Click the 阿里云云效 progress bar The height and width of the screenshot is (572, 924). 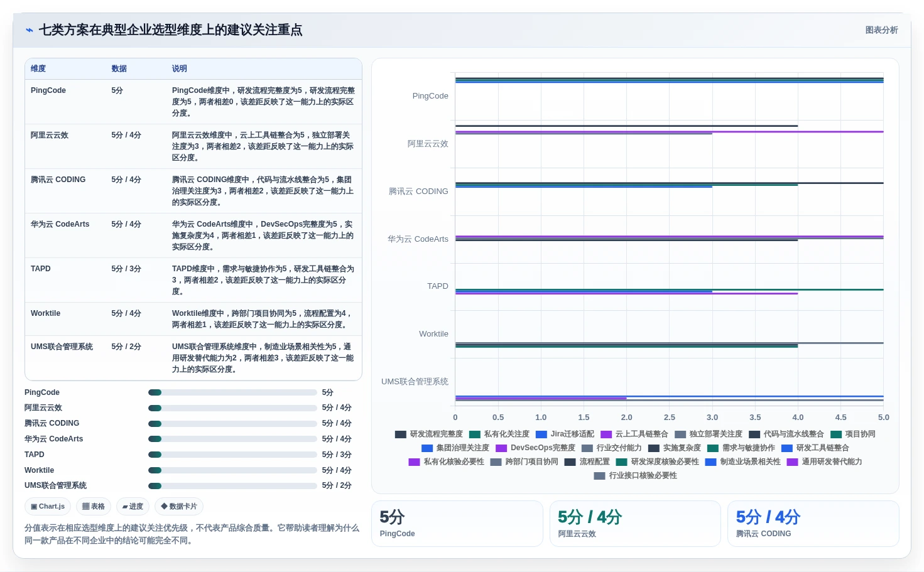(x=232, y=408)
